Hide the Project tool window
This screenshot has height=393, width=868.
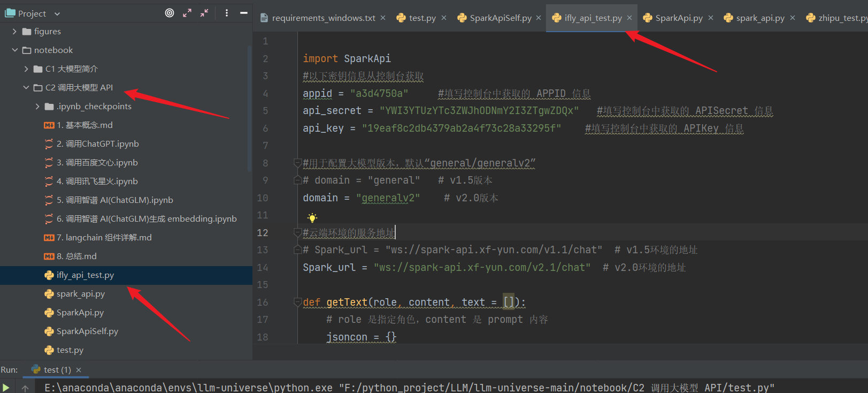(x=244, y=13)
